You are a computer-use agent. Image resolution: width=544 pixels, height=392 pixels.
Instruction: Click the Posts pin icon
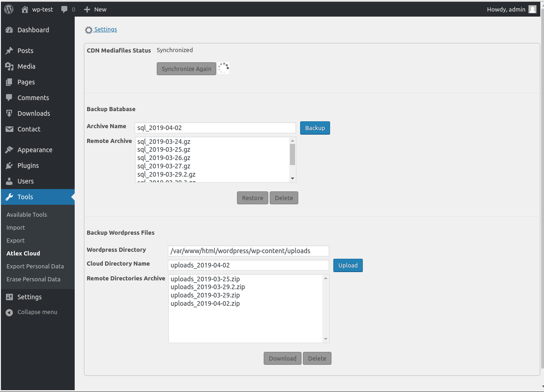click(x=9, y=51)
